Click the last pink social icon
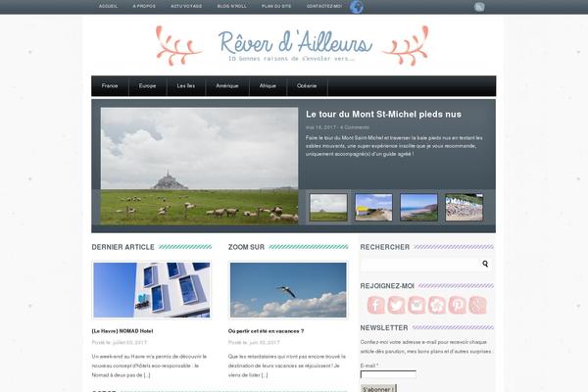This screenshot has height=392, width=588. coord(477,305)
